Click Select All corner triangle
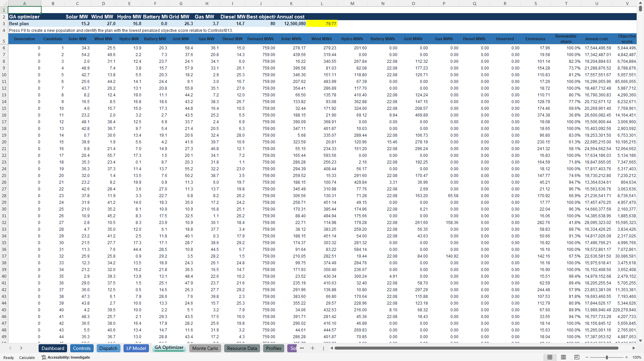The height and width of the screenshot is (361, 644). click(4, 3)
